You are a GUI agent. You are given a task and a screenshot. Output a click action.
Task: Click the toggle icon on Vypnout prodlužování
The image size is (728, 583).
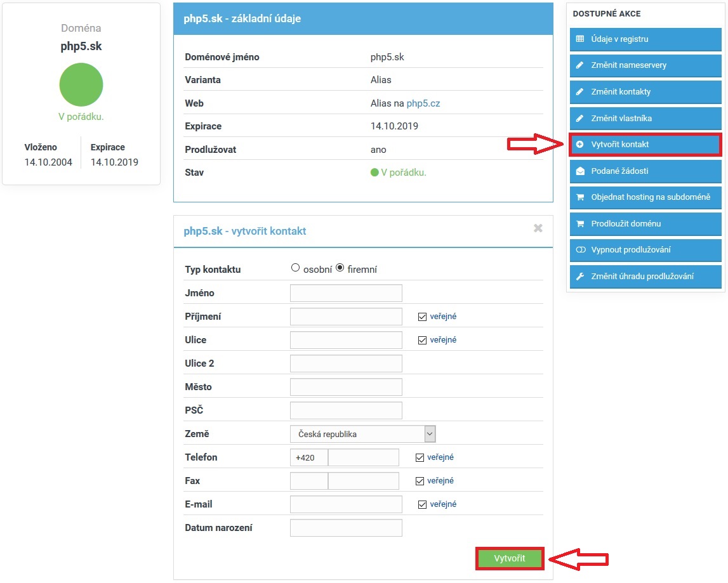coord(579,250)
